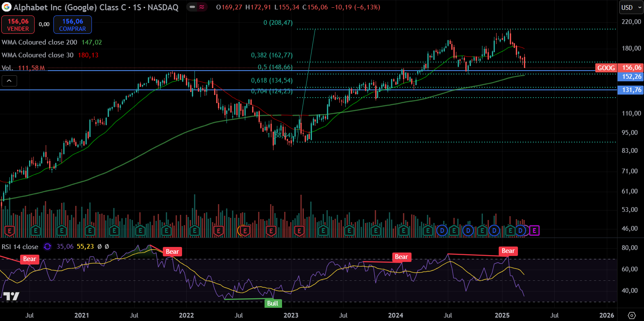Select the RSI 14 close indicator legend
The width and height of the screenshot is (644, 321).
(x=20, y=247)
